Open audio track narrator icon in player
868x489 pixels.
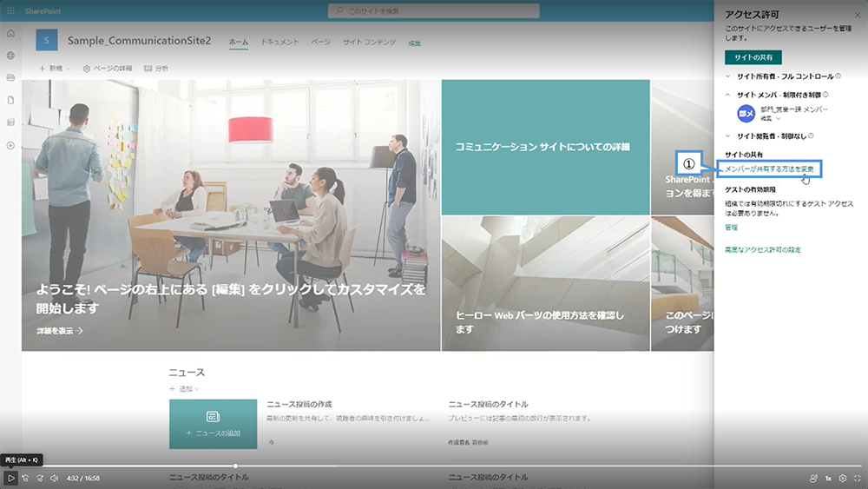coord(813,478)
